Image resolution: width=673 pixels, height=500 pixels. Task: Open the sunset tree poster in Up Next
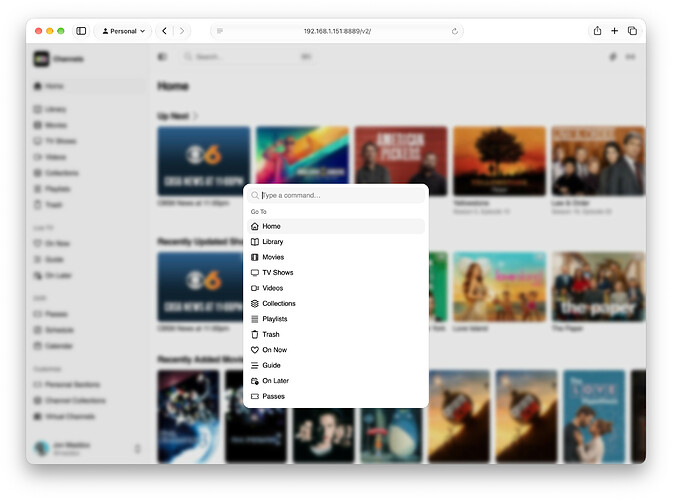tap(500, 161)
